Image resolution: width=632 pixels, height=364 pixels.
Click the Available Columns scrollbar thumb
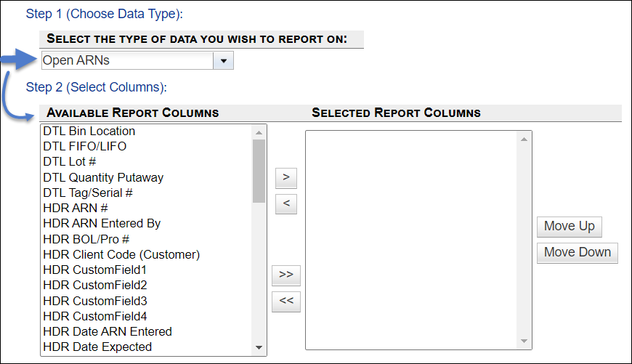[x=259, y=171]
